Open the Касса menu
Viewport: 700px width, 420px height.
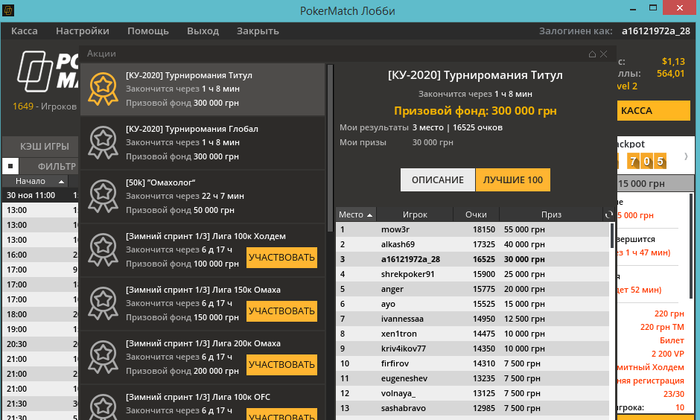pyautogui.click(x=24, y=31)
